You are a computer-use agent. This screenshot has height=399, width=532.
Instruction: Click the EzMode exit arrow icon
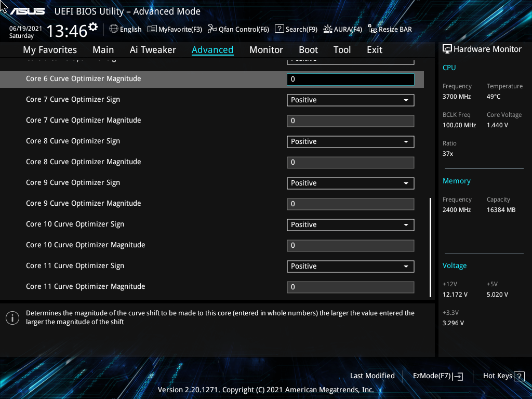[458, 376]
